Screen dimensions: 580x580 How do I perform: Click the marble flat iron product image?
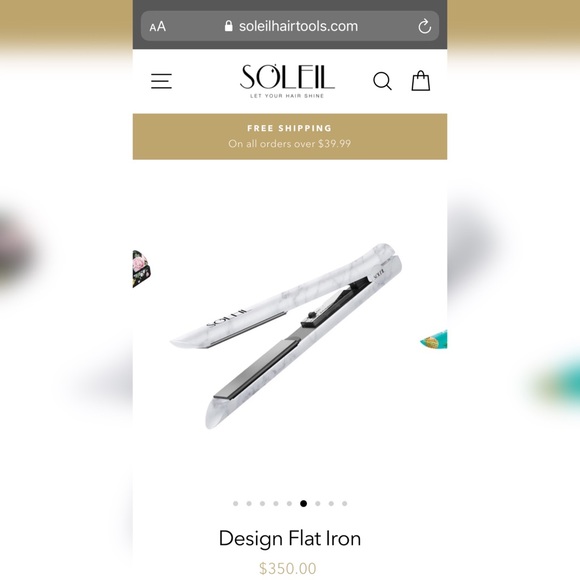[286, 336]
